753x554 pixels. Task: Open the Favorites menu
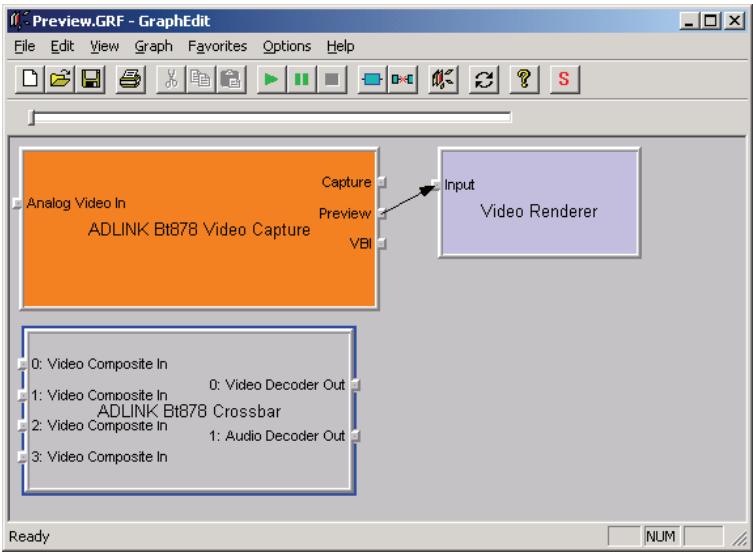click(218, 47)
